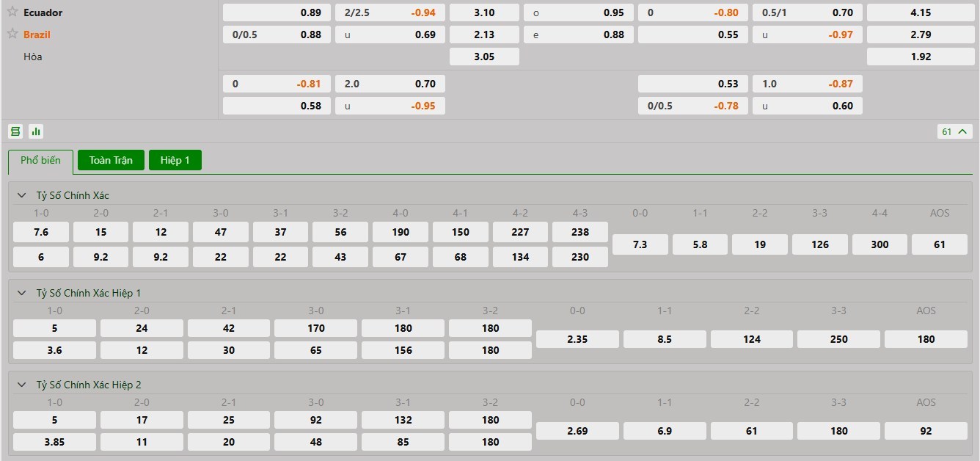Select odd total 'o' at 0.95

coord(579,12)
